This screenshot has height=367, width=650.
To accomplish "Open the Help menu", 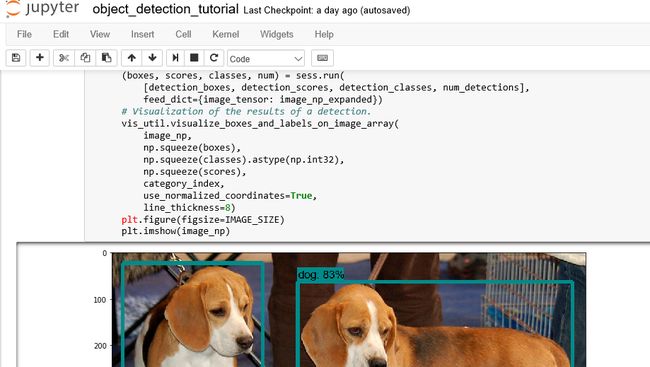I will pyautogui.click(x=324, y=34).
